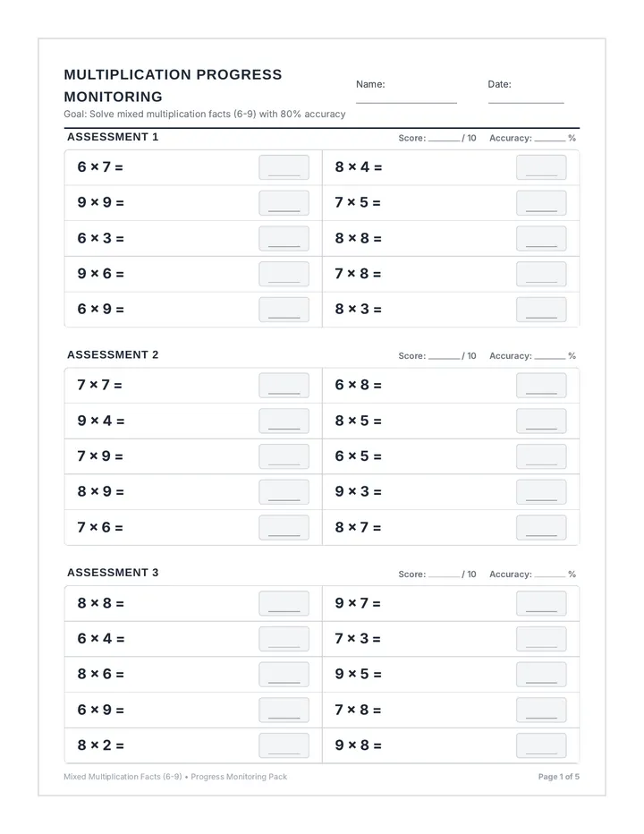Click the Name field line
644x834 pixels.
(x=406, y=102)
